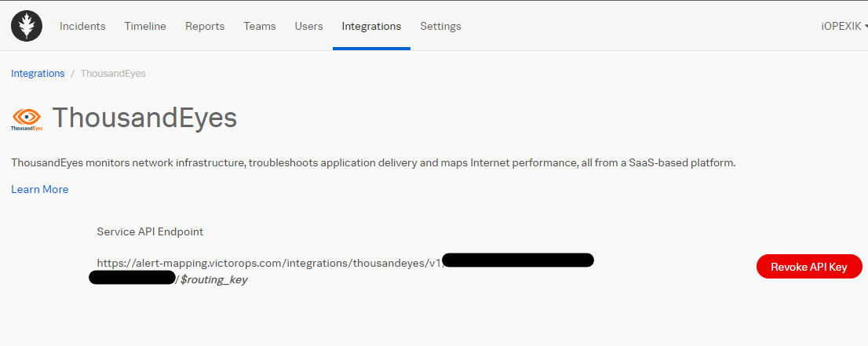Click the ThousandEyes logo icon

27,119
